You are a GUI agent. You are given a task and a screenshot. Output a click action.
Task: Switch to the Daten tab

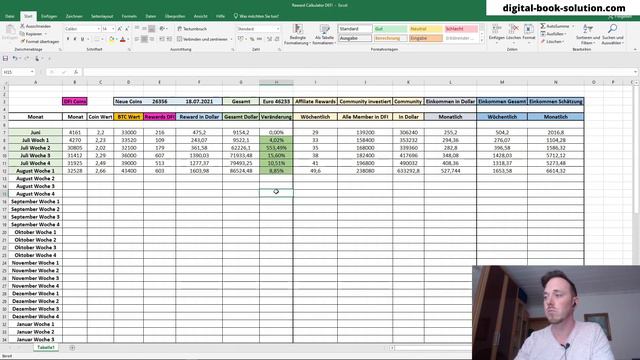151,16
